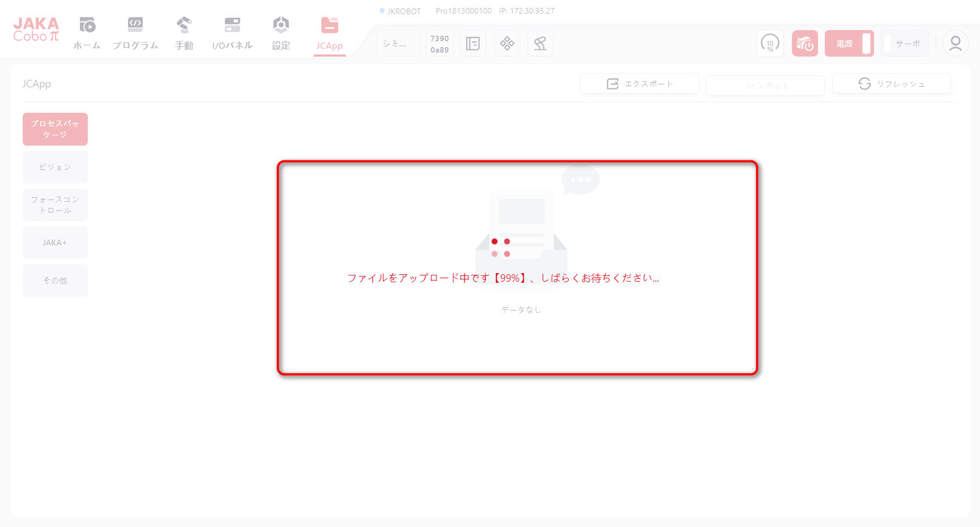Open the user account profile icon
Screen dimensions: 980x527
[x=955, y=44]
